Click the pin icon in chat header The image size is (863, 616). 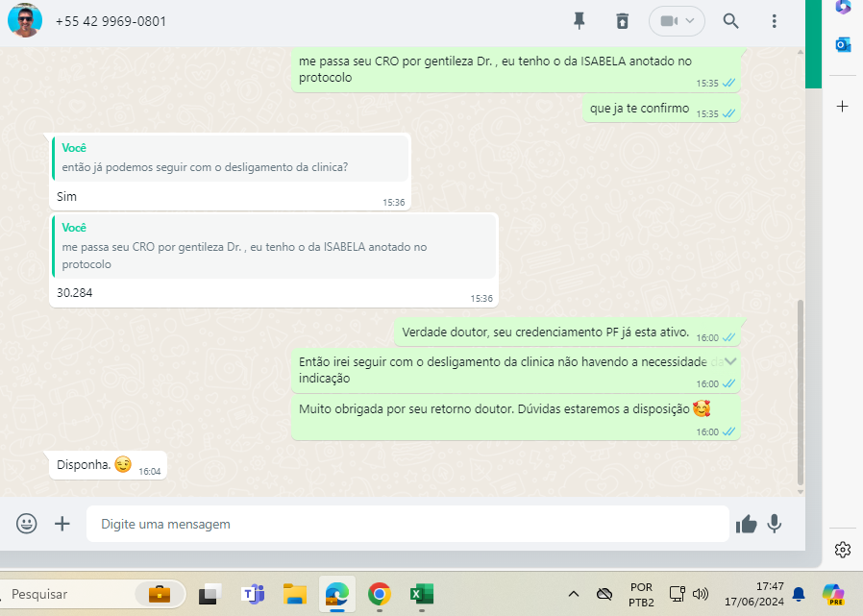(x=579, y=21)
